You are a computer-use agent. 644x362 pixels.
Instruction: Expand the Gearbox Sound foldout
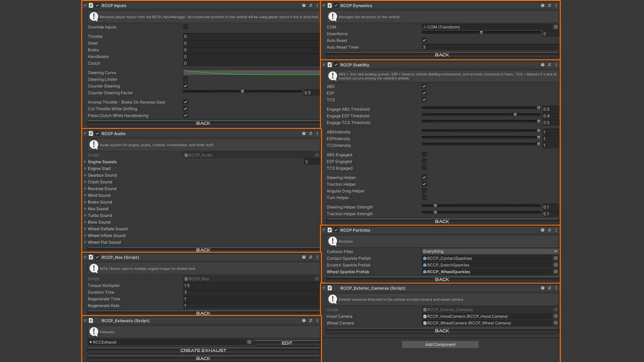(85, 175)
